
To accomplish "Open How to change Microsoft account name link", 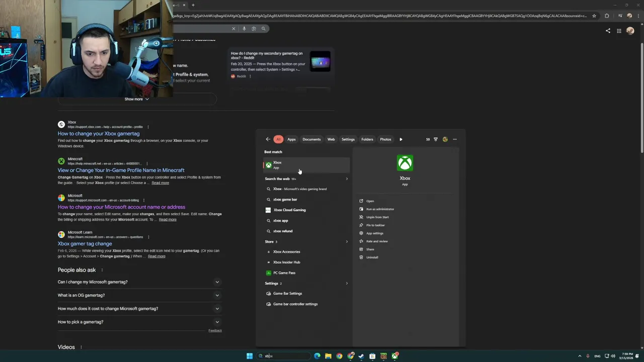I will pos(121,207).
